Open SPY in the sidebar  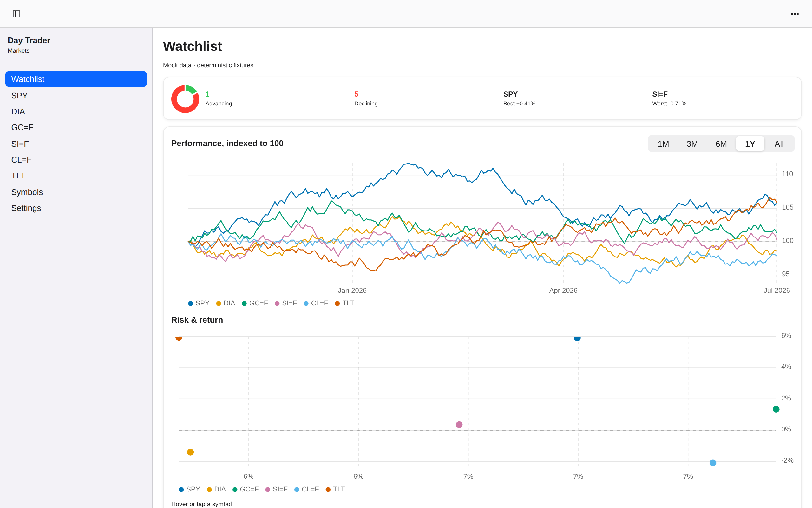tap(76, 96)
